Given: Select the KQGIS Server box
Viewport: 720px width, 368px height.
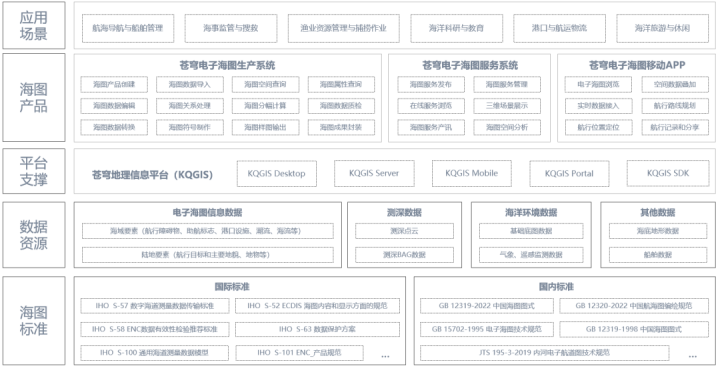Looking at the screenshot, I should click(374, 173).
